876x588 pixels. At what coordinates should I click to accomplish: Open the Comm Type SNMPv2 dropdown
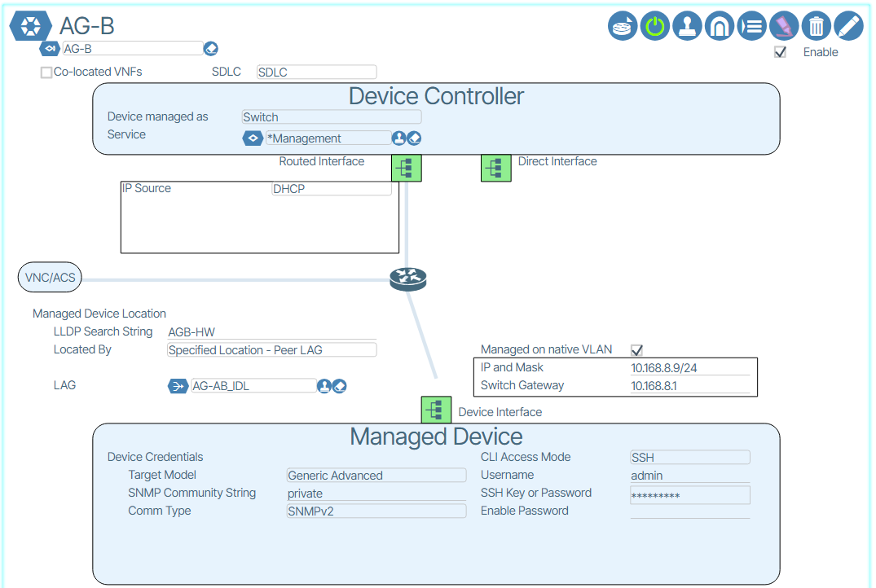point(376,511)
